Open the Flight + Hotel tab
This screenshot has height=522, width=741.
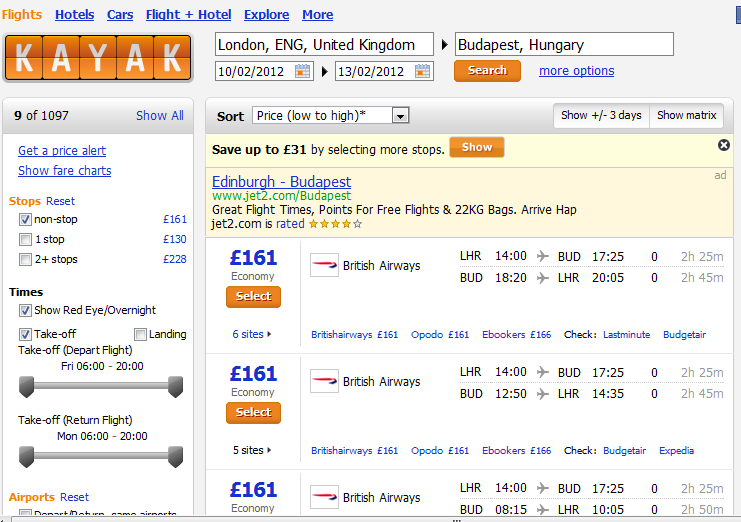[x=189, y=15]
